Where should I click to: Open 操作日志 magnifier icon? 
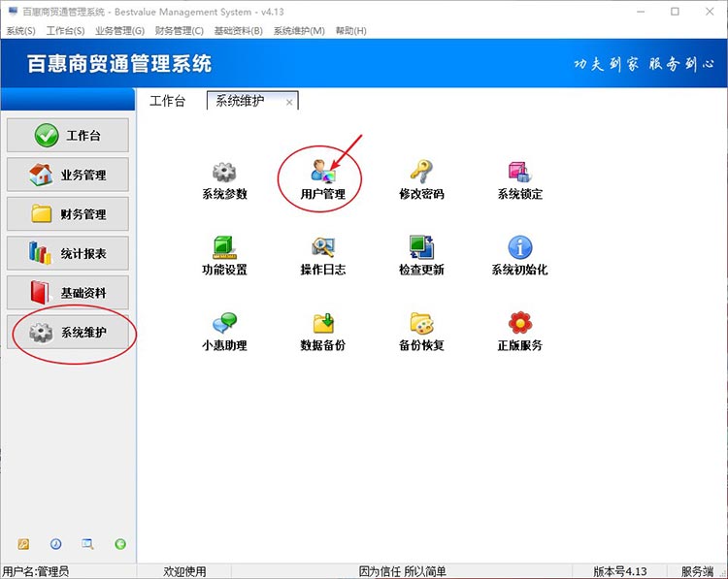(323, 247)
